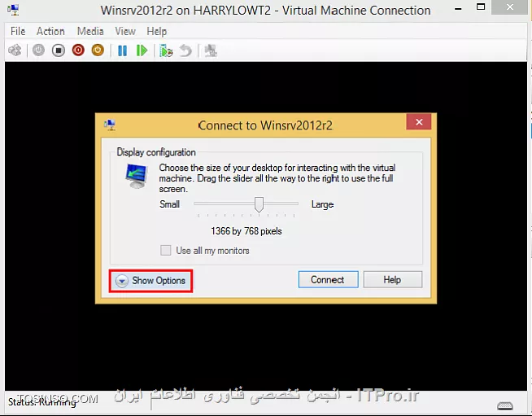Image resolution: width=532 pixels, height=416 pixels.
Task: Click the Help button in the dialog
Action: pyautogui.click(x=393, y=279)
